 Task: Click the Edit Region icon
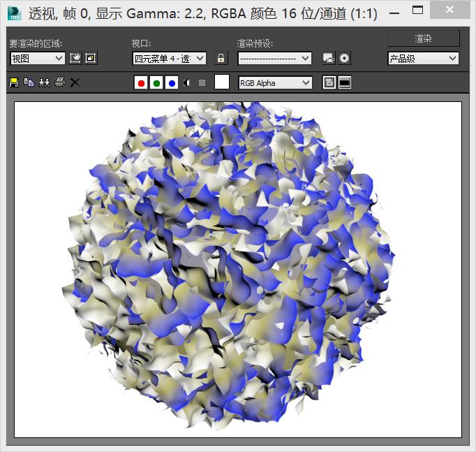pos(75,58)
